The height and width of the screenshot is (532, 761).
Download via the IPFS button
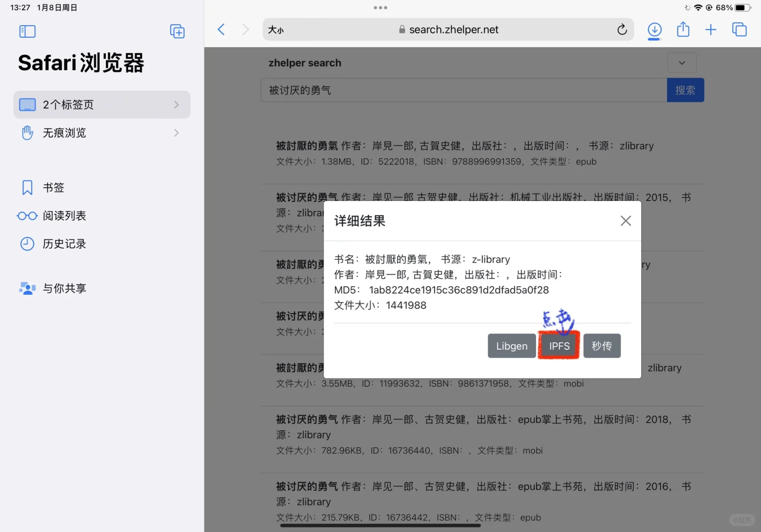pos(559,346)
